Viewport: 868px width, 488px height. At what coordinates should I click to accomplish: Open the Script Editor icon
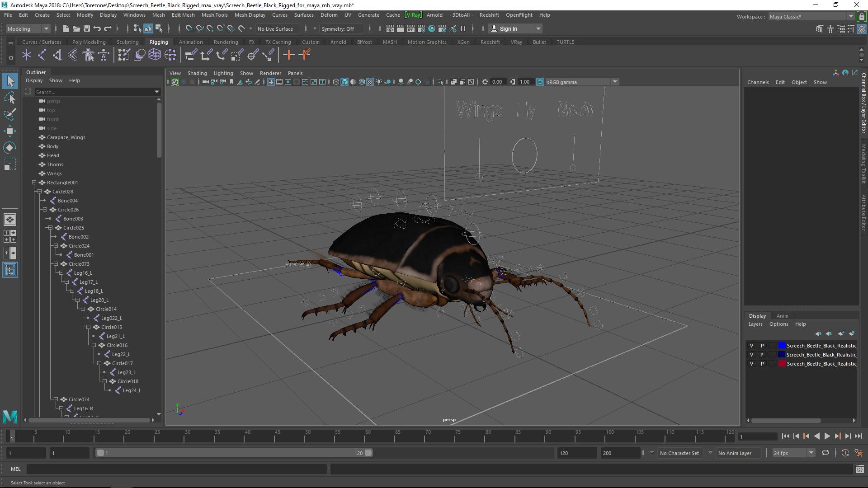pos(860,469)
